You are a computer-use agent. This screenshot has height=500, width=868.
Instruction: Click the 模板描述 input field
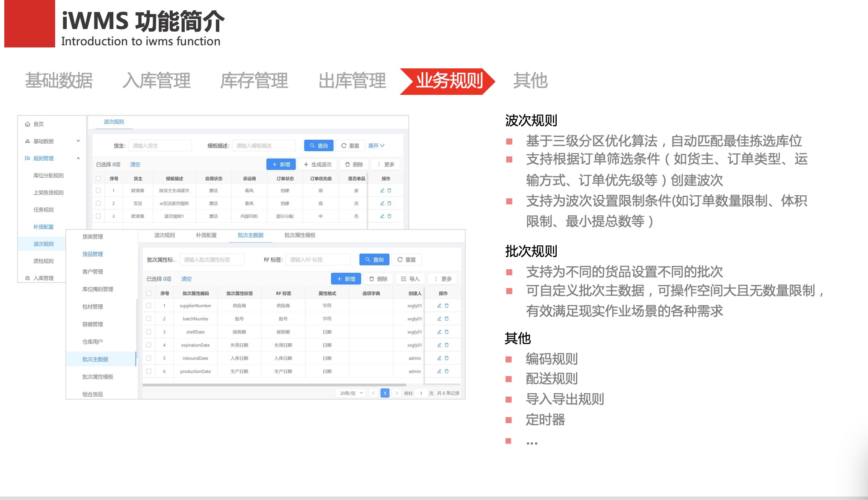(264, 146)
